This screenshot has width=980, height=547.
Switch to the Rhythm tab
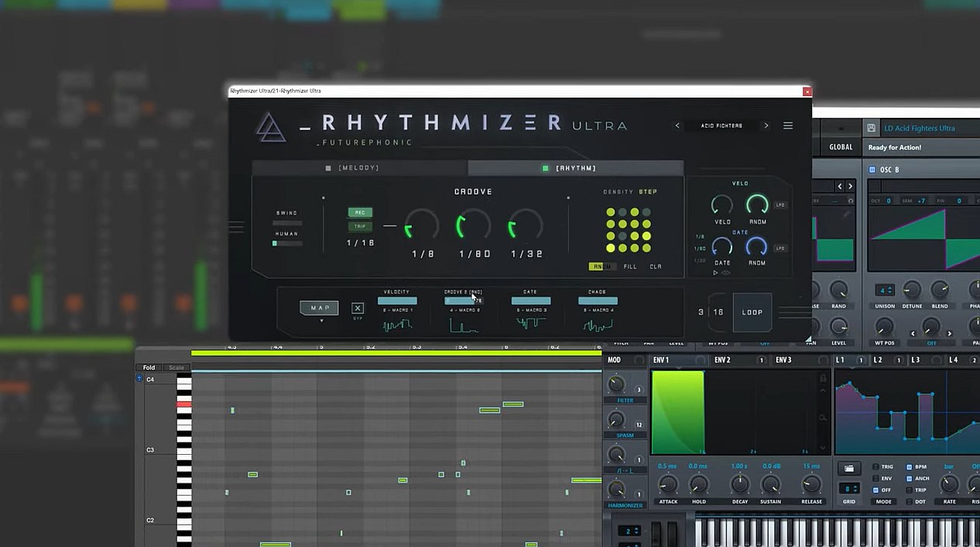[576, 168]
